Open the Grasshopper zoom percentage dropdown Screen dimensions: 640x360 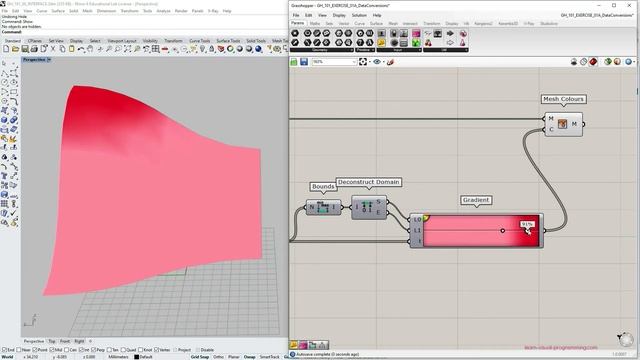click(353, 62)
